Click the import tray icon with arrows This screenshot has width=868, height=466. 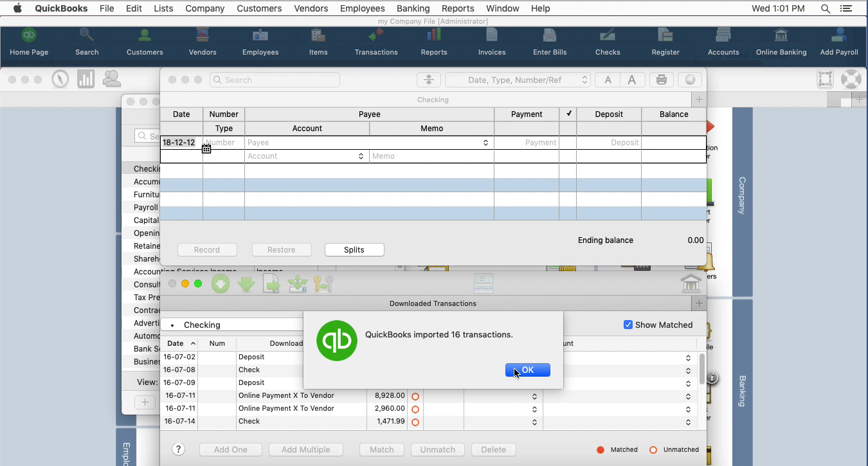298,283
